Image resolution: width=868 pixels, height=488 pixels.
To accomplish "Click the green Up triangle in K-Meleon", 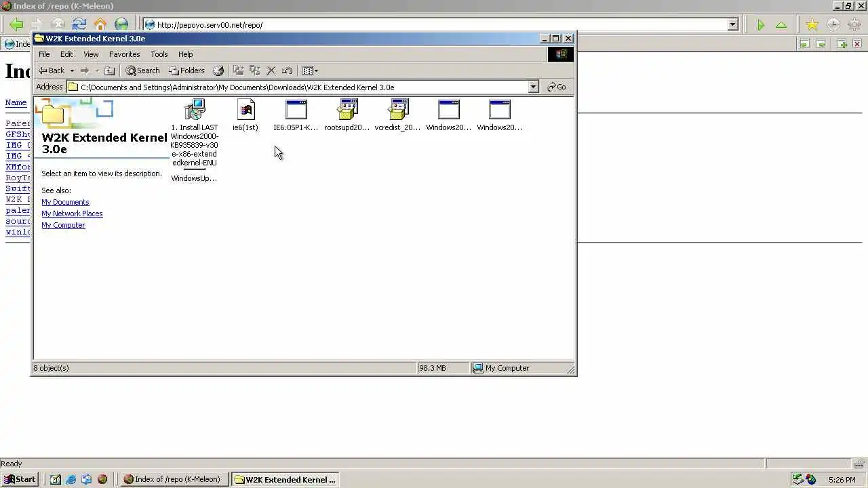I will pos(781,25).
